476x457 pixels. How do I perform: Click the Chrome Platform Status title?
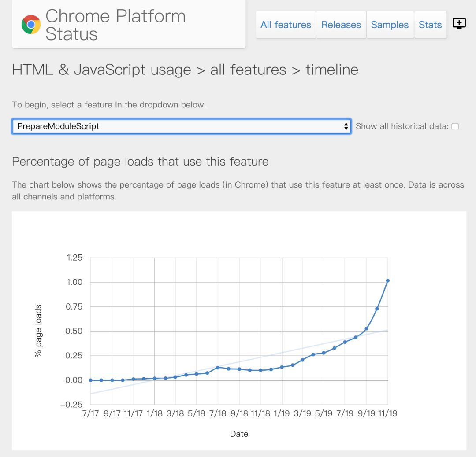point(115,25)
